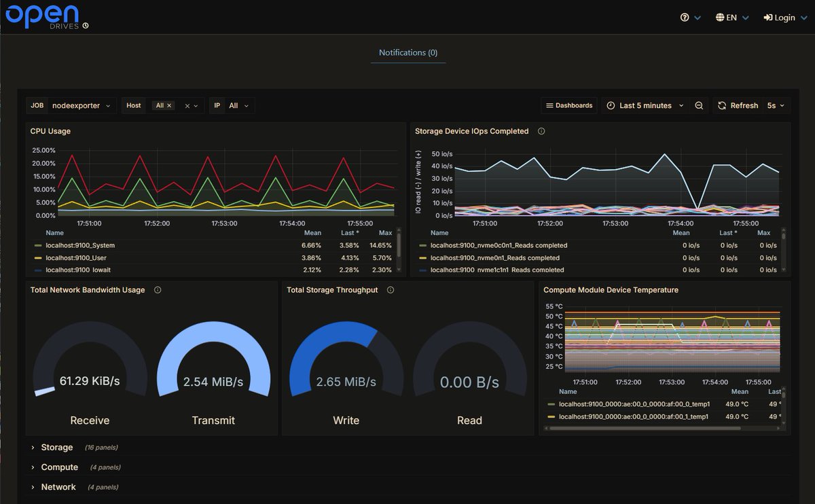This screenshot has height=504, width=815.
Task: Show info for Total Network Bandwidth Usage
Action: pos(158,290)
